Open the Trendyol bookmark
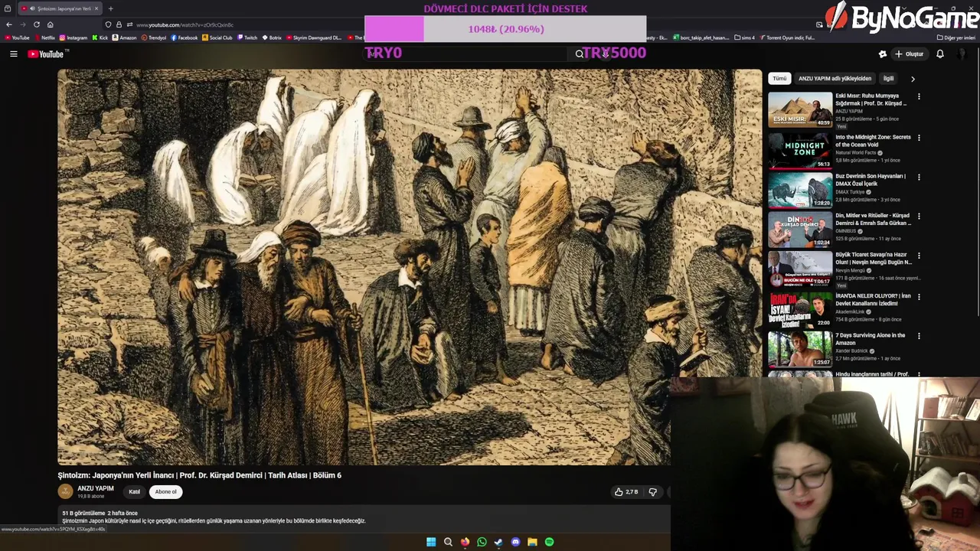The height and width of the screenshot is (551, 980). [x=153, y=37]
